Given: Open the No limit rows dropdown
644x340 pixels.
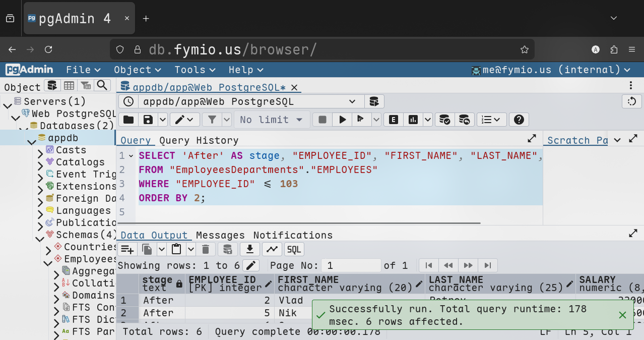Looking at the screenshot, I should tap(272, 120).
